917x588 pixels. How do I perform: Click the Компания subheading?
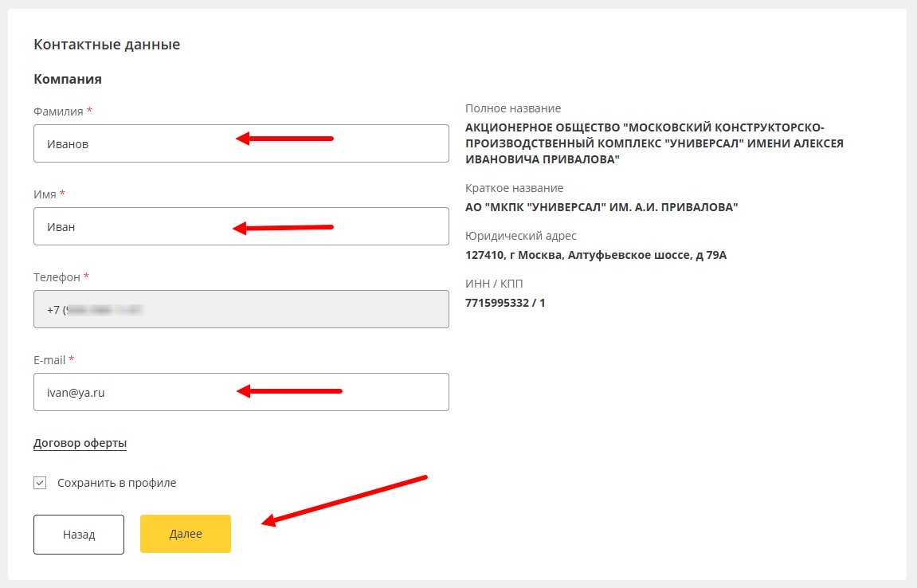click(x=68, y=79)
